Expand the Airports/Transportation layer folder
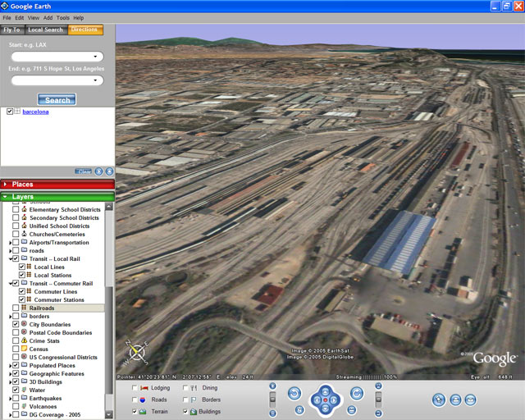The height and width of the screenshot is (420, 525). pos(10,243)
